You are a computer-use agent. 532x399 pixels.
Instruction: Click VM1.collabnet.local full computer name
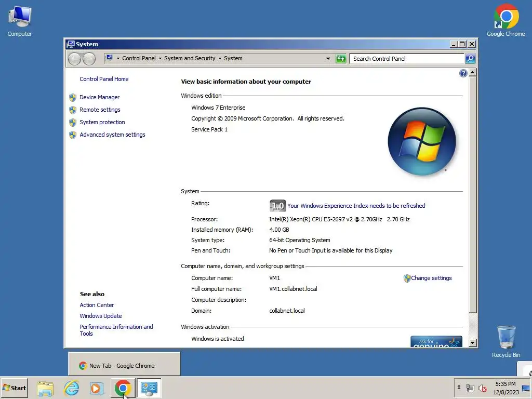[293, 289]
